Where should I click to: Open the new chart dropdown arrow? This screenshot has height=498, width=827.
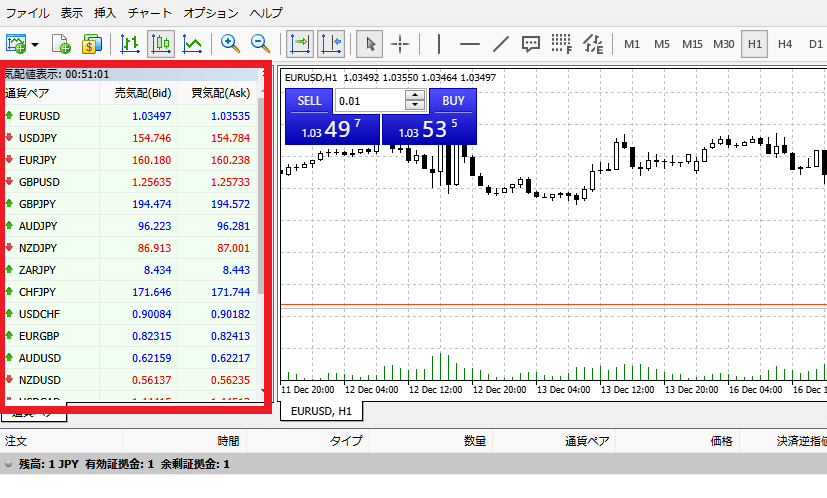pyautogui.click(x=35, y=44)
